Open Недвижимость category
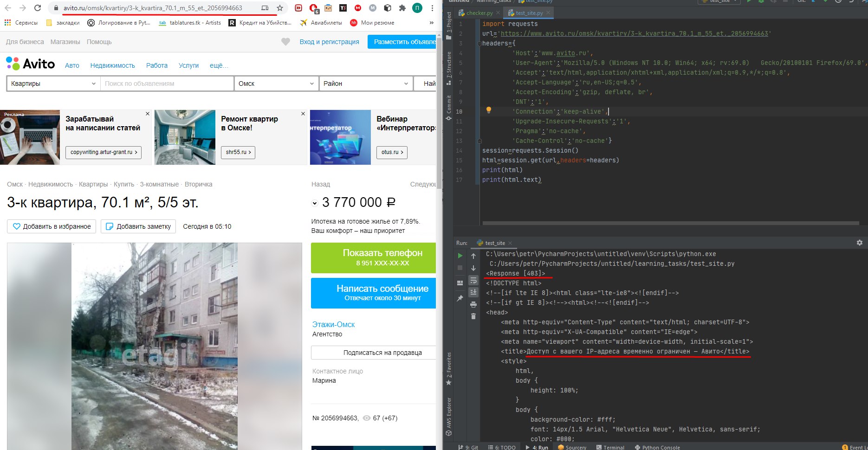The image size is (868, 450). 112,65
